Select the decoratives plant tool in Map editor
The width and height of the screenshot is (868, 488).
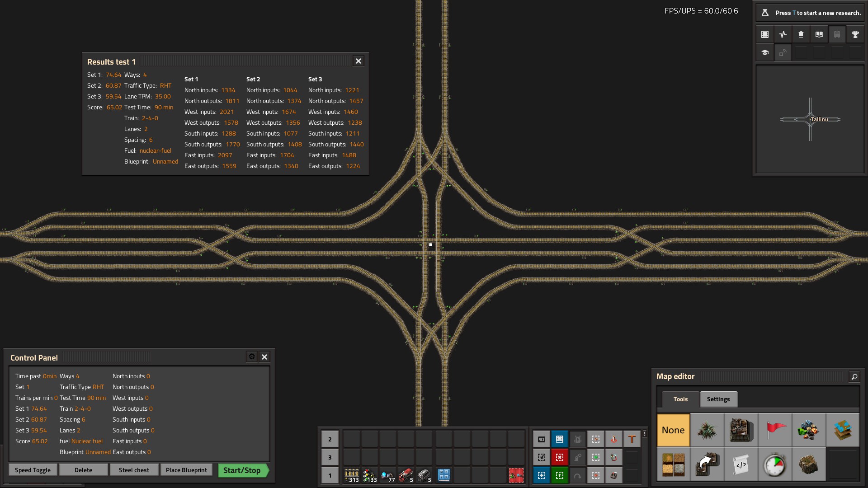(x=707, y=430)
